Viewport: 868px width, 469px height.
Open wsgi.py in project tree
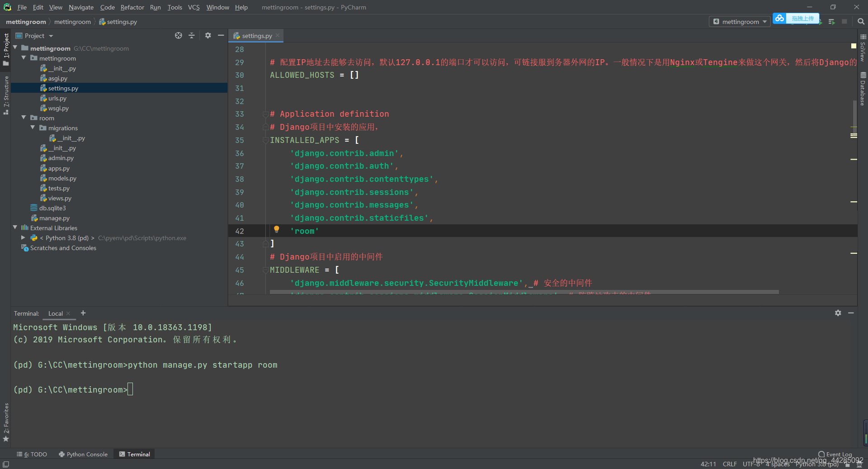(x=58, y=108)
